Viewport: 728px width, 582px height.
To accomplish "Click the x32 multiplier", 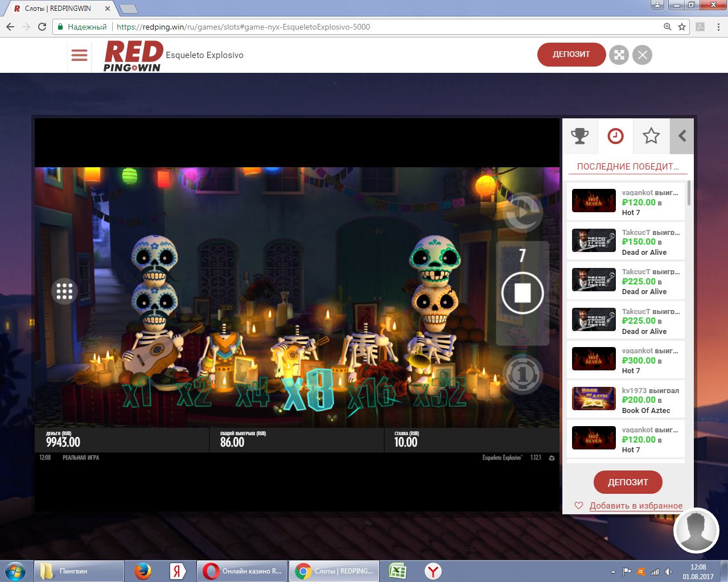I will pyautogui.click(x=440, y=393).
